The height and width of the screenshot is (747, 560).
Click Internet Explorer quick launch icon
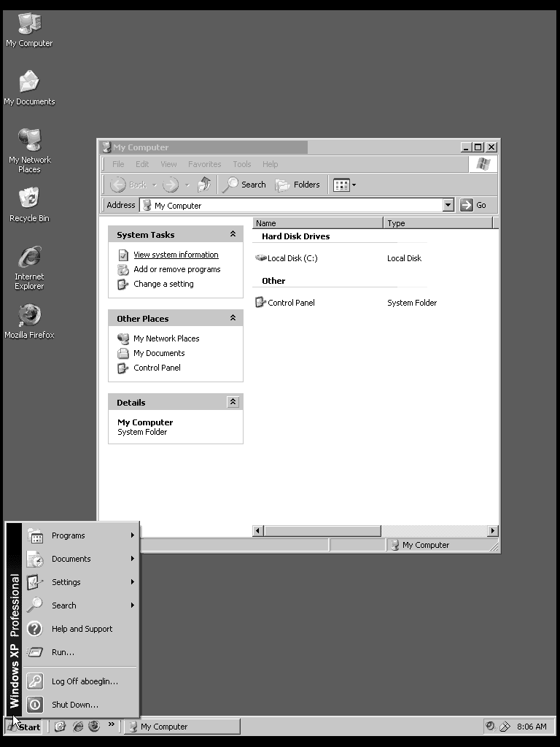coord(77,726)
